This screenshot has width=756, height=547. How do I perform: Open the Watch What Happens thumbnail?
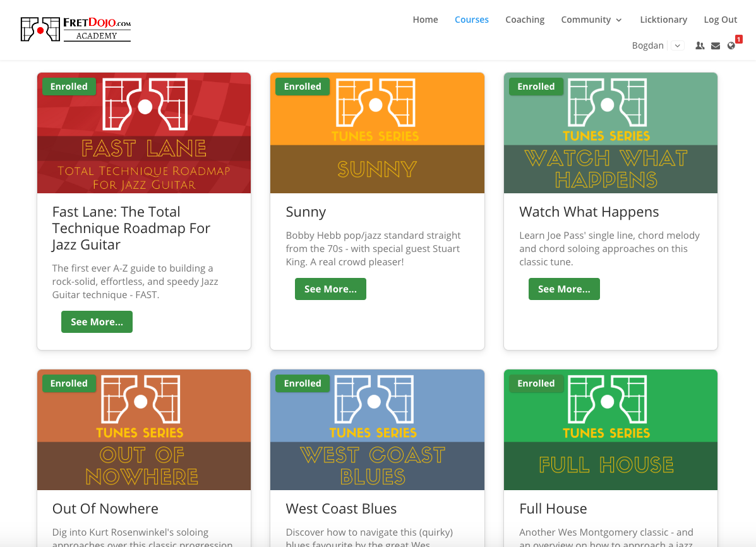click(x=611, y=133)
